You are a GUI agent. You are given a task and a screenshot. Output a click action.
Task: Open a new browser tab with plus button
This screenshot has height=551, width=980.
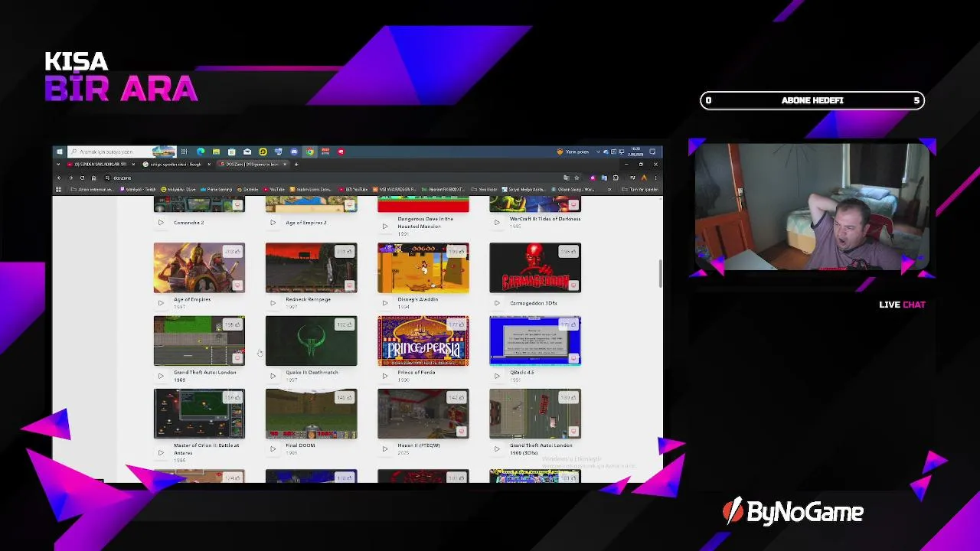pyautogui.click(x=296, y=165)
